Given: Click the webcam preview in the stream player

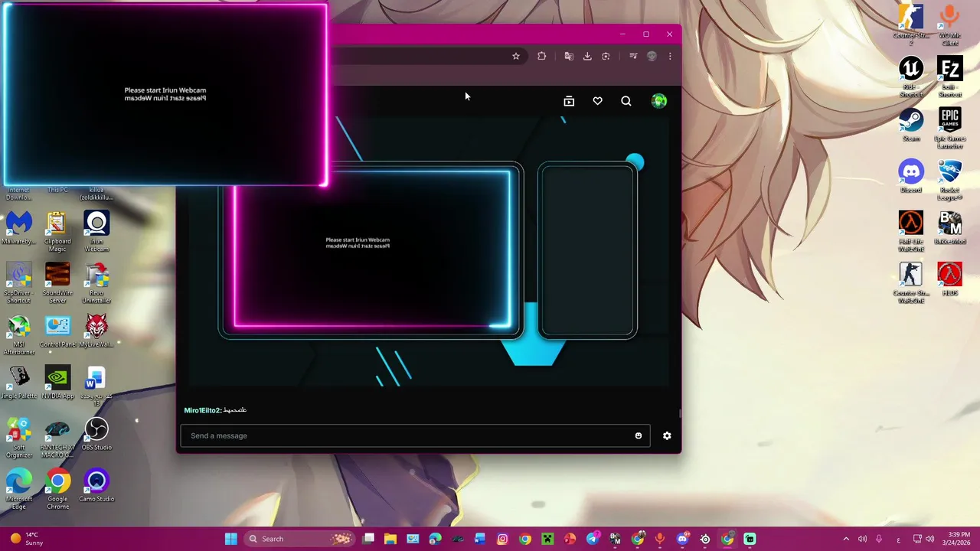Looking at the screenshot, I should (x=372, y=249).
